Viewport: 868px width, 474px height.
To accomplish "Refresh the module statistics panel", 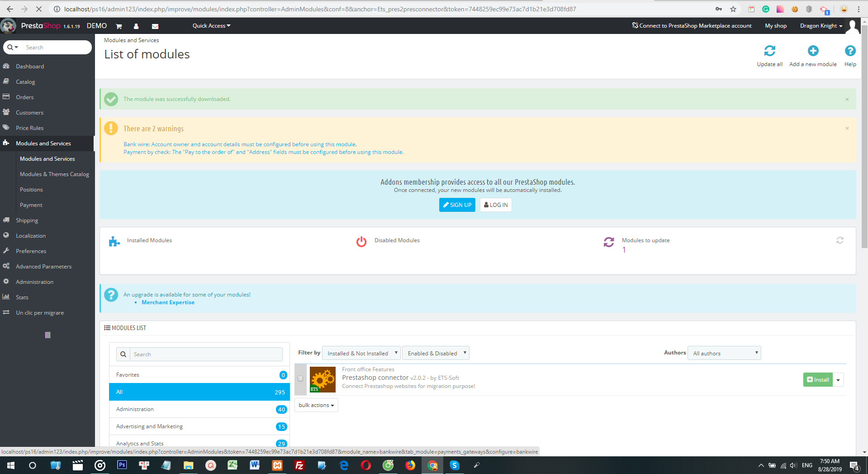I will pos(840,240).
